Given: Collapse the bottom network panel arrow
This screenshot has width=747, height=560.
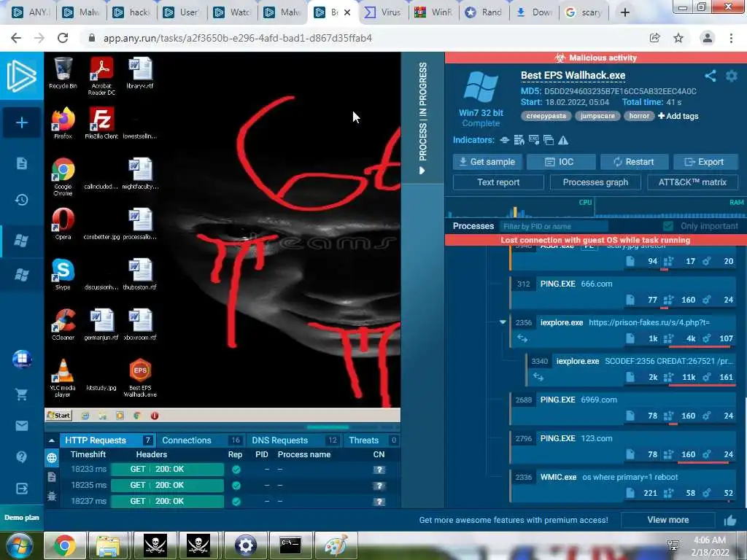Looking at the screenshot, I should tap(52, 440).
